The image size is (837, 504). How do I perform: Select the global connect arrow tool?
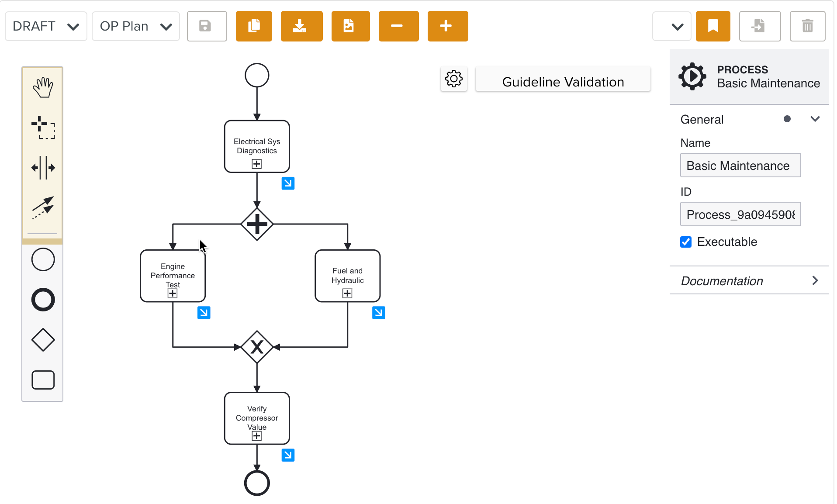click(x=43, y=207)
